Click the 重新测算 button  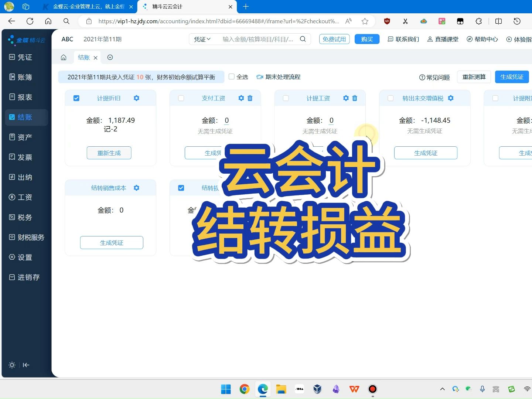click(x=474, y=77)
